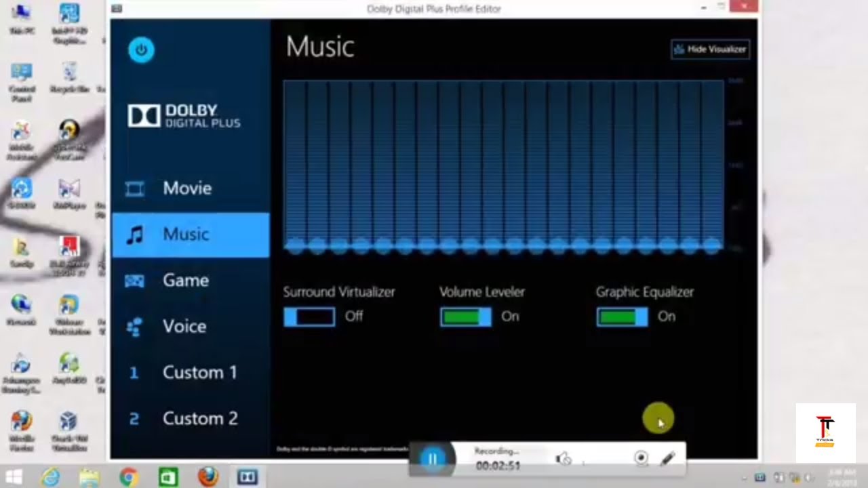Select the Mozilla Firefox desktop icon
Screen dimensions: 868x488
[x=22, y=431]
